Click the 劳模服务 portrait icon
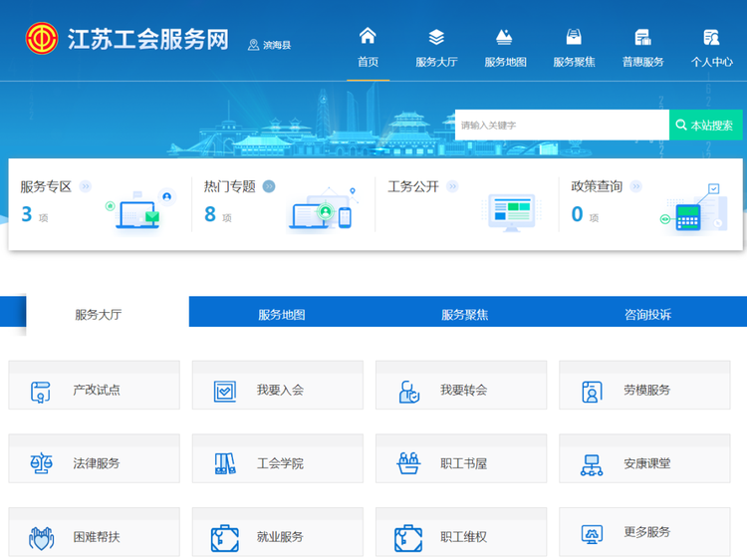Image resolution: width=747 pixels, height=560 pixels. tap(593, 392)
